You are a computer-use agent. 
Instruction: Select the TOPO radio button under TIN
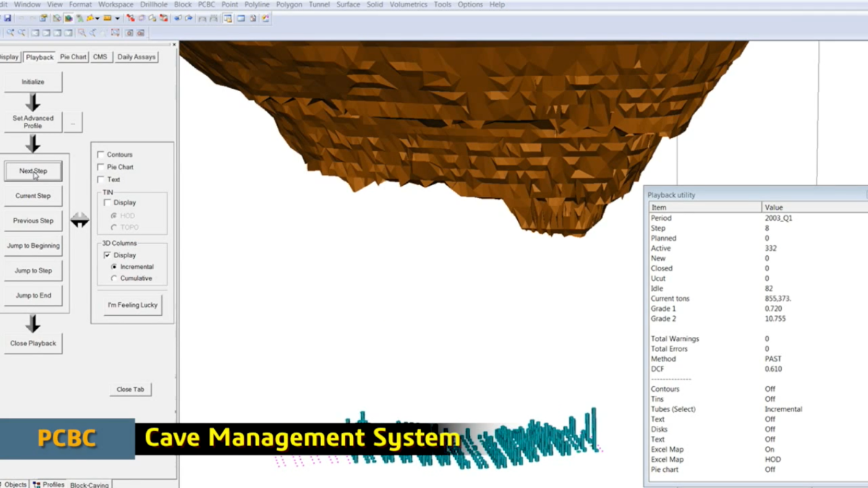pos(114,227)
